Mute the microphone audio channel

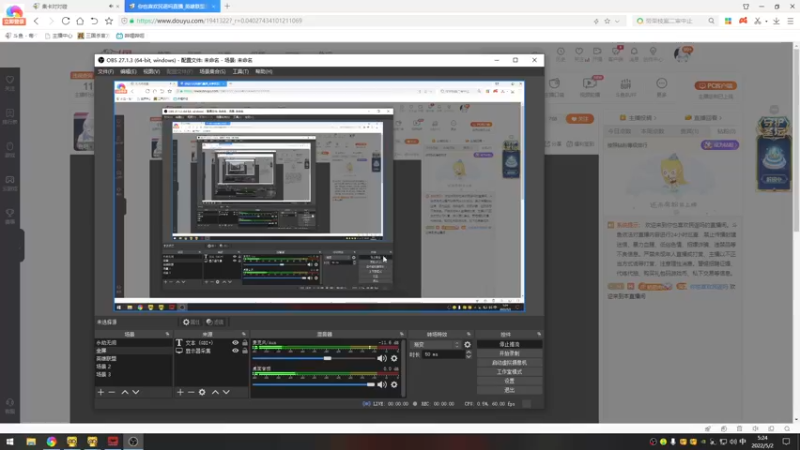point(382,358)
